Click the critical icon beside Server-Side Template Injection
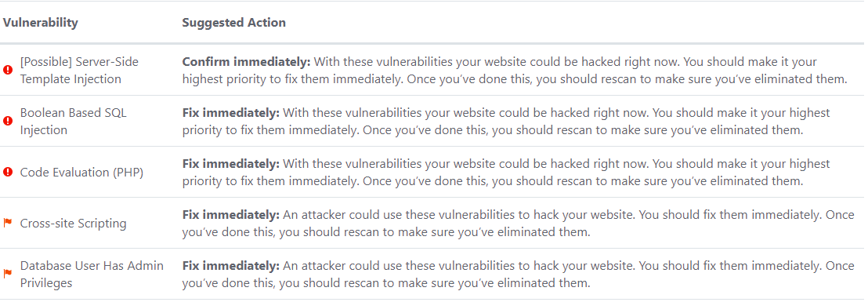Image resolution: width=868 pixels, height=302 pixels. coord(8,71)
